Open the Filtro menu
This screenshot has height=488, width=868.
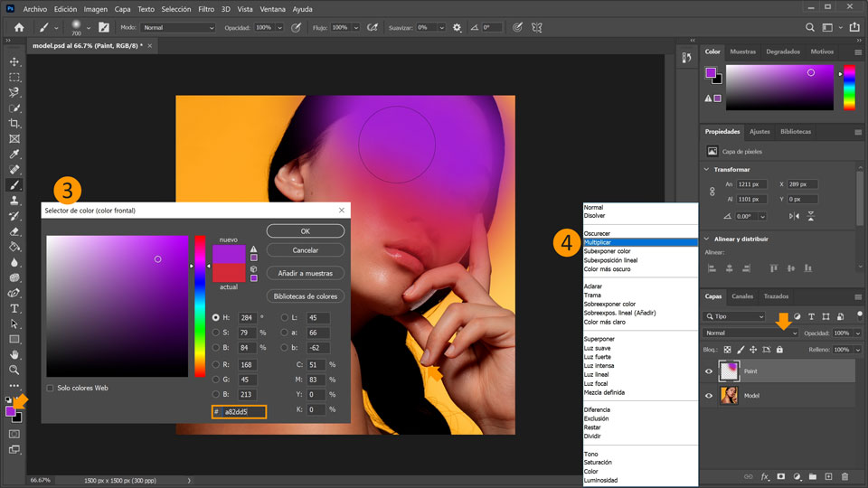point(206,9)
